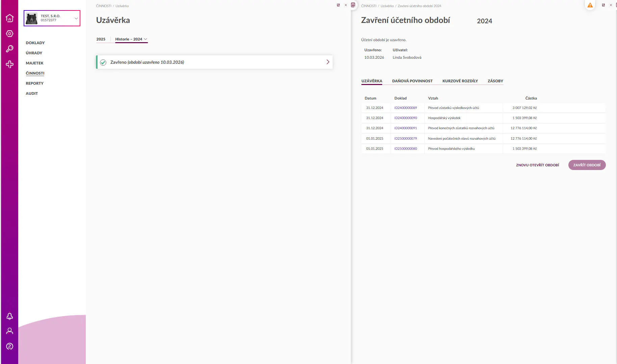Click the orange warning triangle icon

[590, 5]
